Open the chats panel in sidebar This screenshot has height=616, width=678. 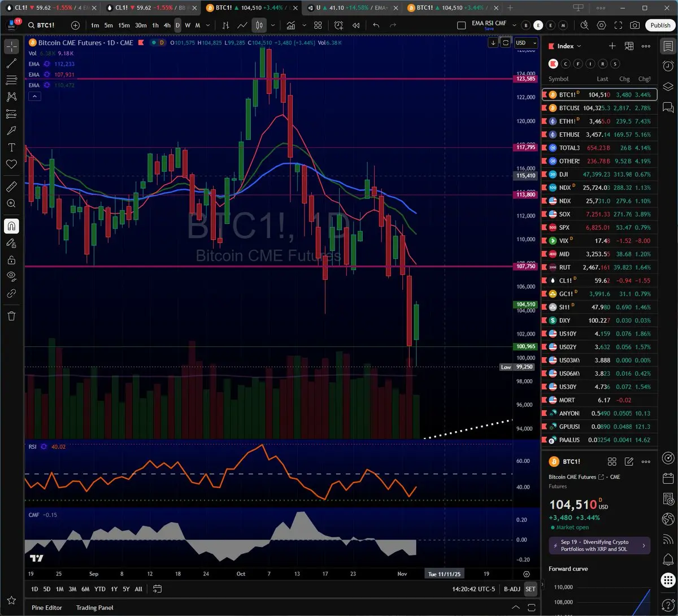(668, 106)
